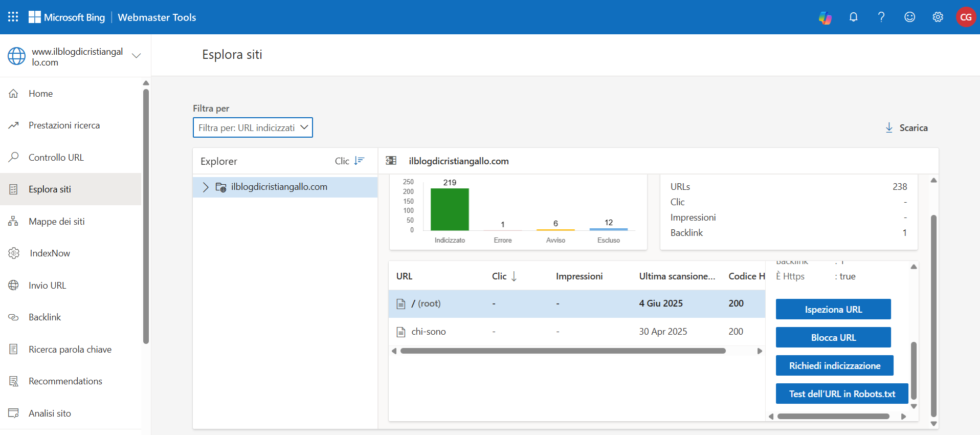Open the site selector chevron for www.ilblogdicristiangallo.com
The image size is (980, 435).
(x=137, y=56)
